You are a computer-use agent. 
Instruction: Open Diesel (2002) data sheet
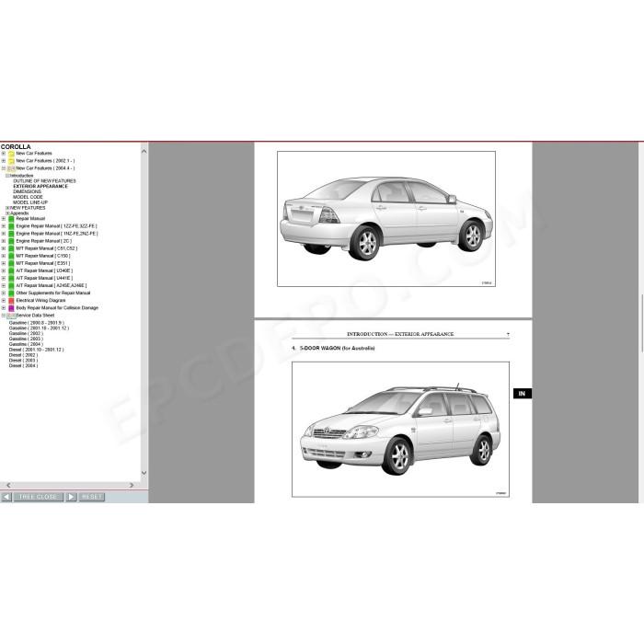(x=23, y=355)
